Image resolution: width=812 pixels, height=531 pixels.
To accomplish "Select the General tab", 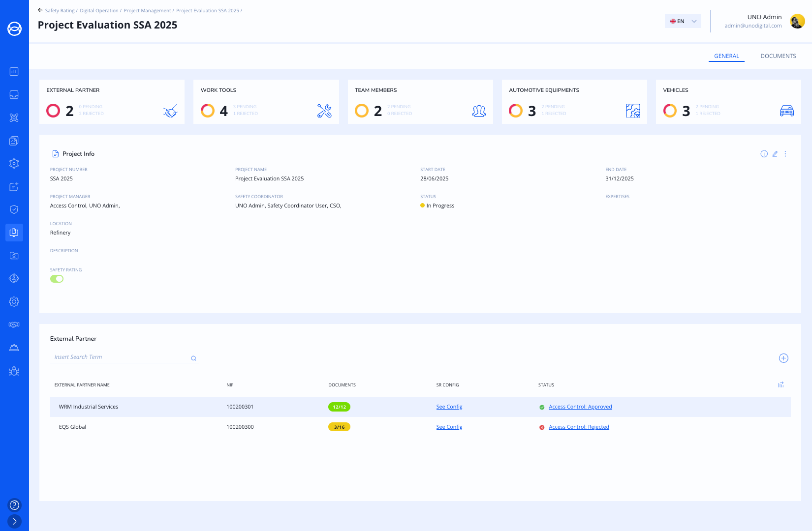I will 726,56.
